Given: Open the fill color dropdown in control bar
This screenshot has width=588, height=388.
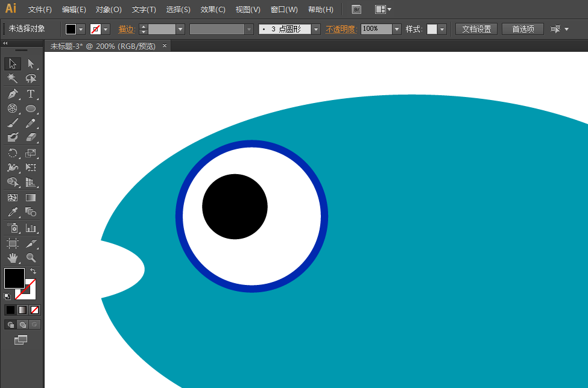Looking at the screenshot, I should (81, 29).
